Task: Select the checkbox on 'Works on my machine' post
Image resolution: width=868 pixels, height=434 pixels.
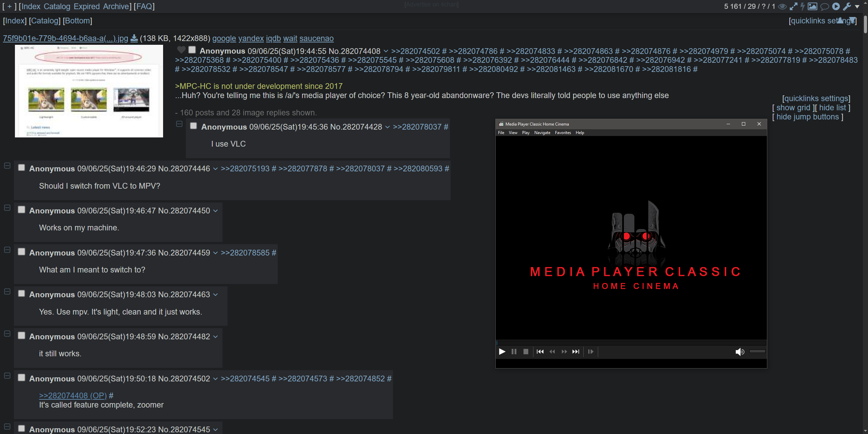Action: coord(21,210)
